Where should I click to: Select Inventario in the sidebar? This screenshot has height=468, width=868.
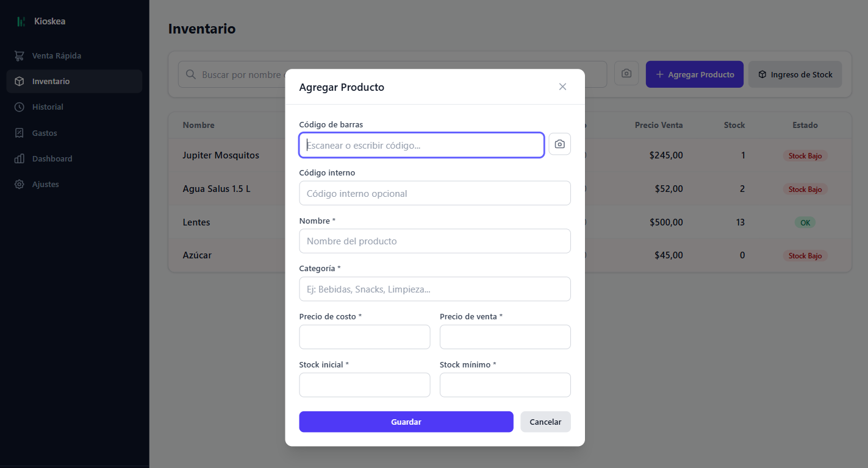[x=51, y=81]
